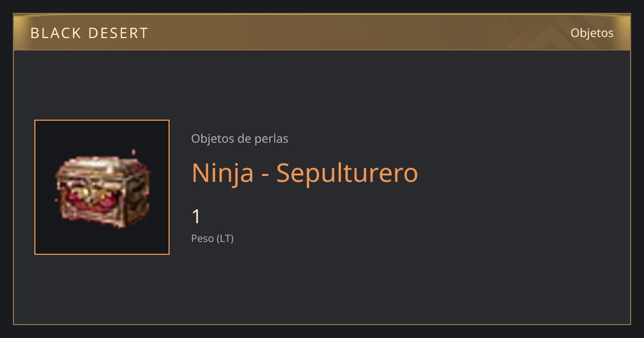Select the Ninja - Sepulturero item title
Viewport: 644px width, 338px height.
(x=304, y=173)
